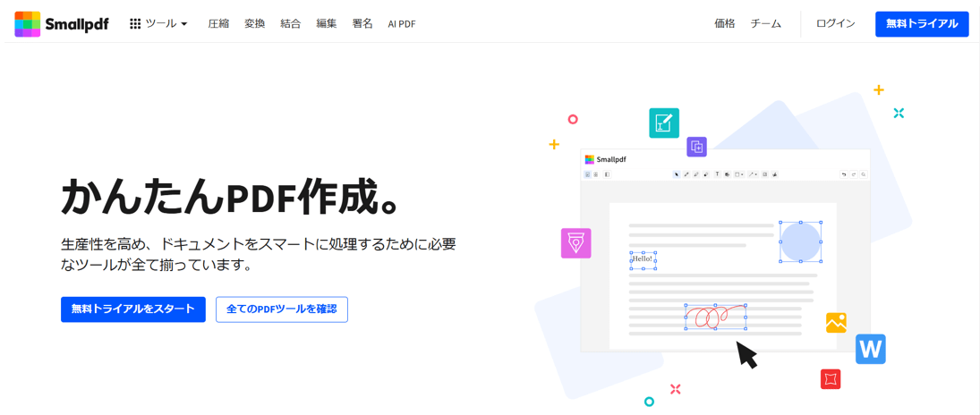
Task: Select the cursor pointer tool in editor toolbar
Action: (677, 174)
